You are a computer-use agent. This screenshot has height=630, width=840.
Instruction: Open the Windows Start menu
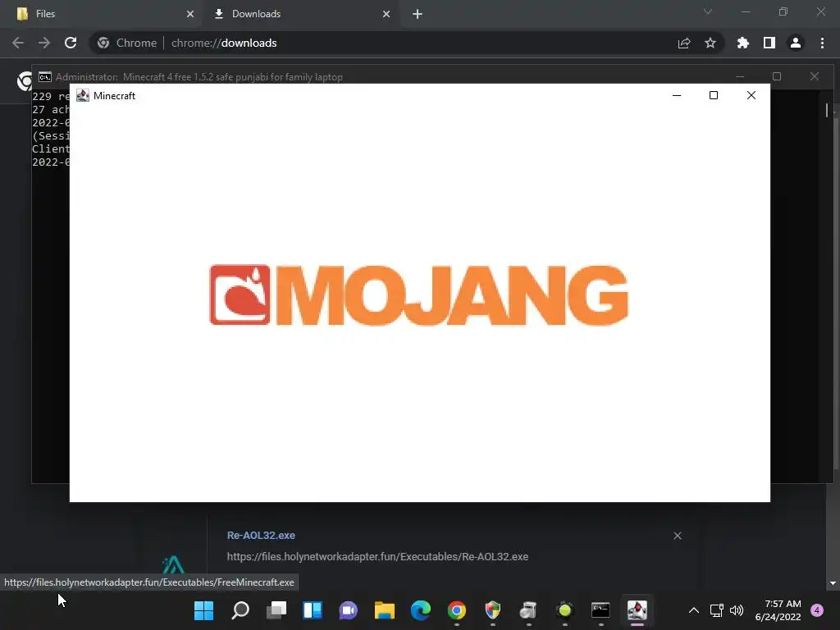(x=203, y=610)
